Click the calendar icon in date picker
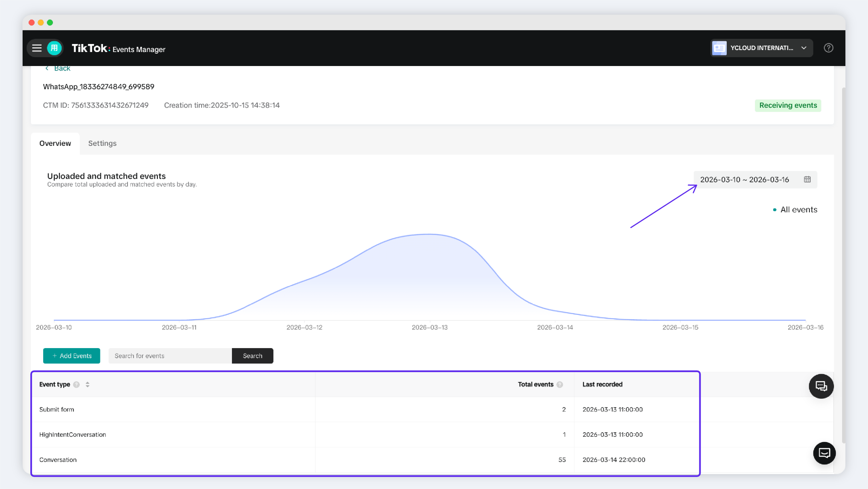The width and height of the screenshot is (868, 489). [x=807, y=179]
